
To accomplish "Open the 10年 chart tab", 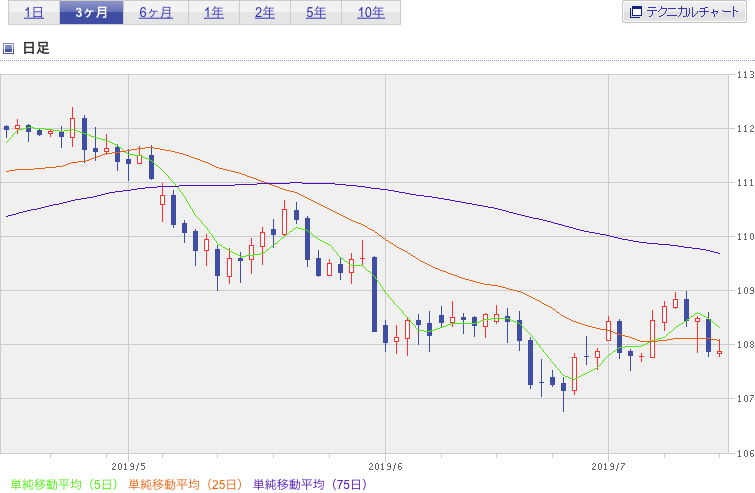I will (x=371, y=13).
